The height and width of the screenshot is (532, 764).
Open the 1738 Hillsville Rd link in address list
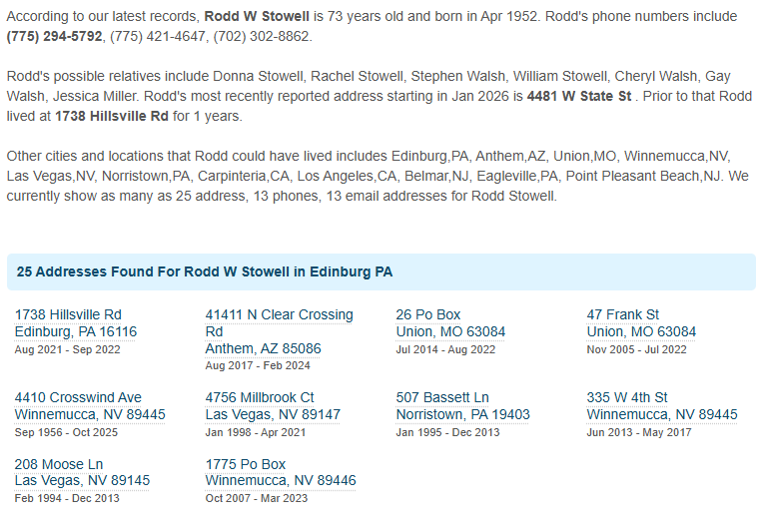(x=68, y=315)
